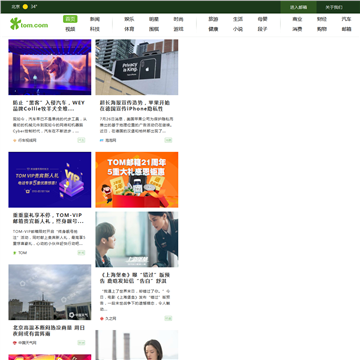This screenshot has width=360, height=360.
Task: Click the green TOM source icon under the VIP article
Action: 15,253
